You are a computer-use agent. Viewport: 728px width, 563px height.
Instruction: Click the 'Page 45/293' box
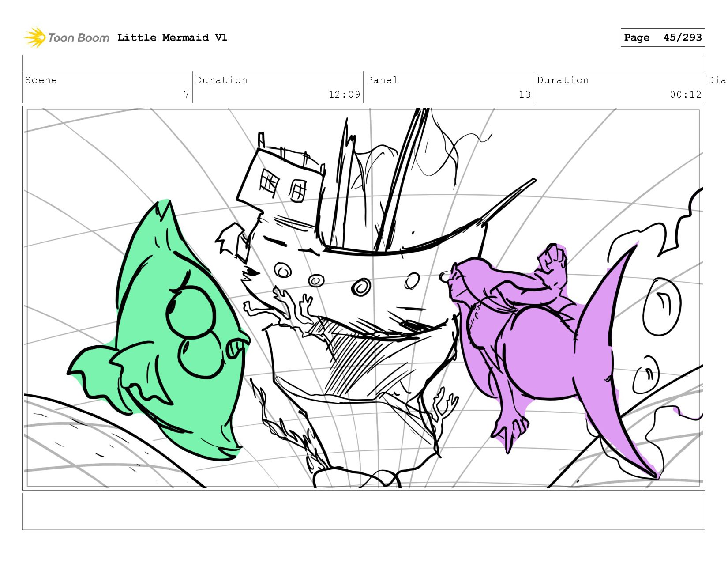click(x=663, y=38)
